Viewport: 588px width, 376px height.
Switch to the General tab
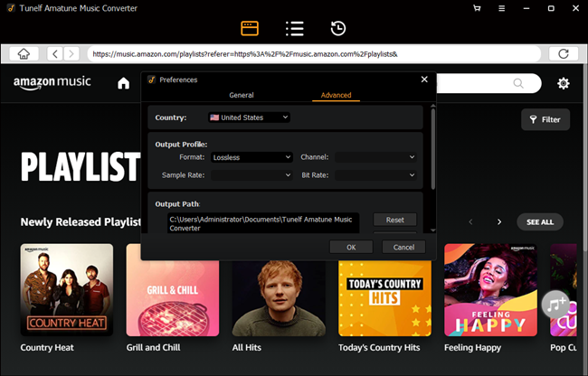[242, 95]
